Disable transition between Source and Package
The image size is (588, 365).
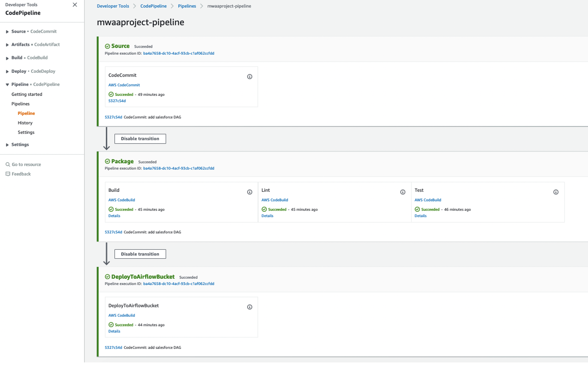[x=140, y=139]
